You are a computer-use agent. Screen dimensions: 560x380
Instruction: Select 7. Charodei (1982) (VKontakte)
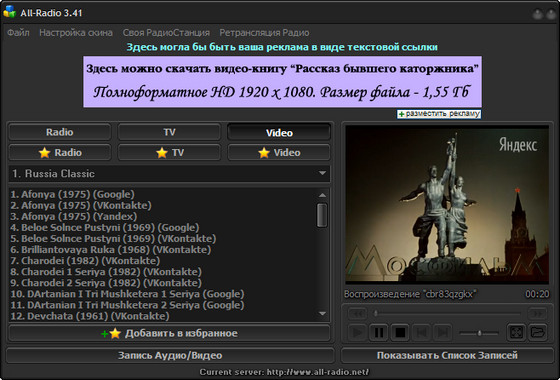pyautogui.click(x=85, y=261)
